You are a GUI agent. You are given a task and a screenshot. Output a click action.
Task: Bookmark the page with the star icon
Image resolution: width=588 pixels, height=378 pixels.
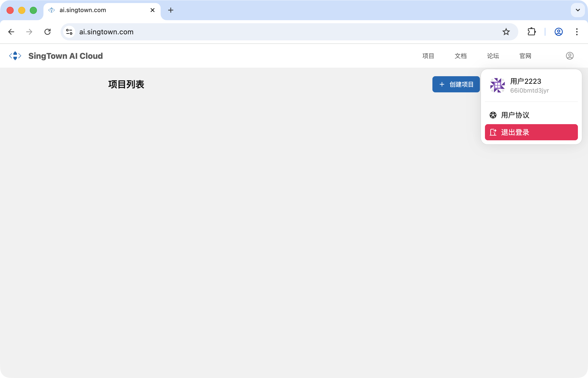[x=506, y=32]
